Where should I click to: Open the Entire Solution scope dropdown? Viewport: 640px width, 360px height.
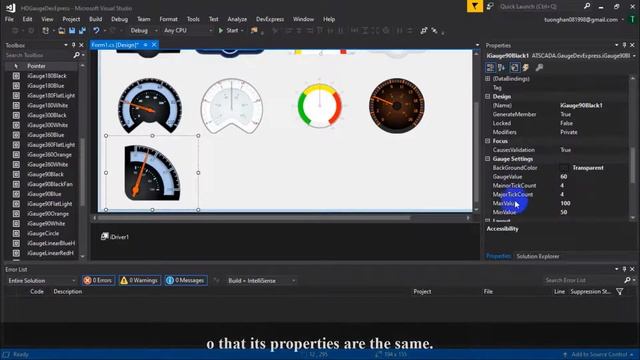pos(42,281)
